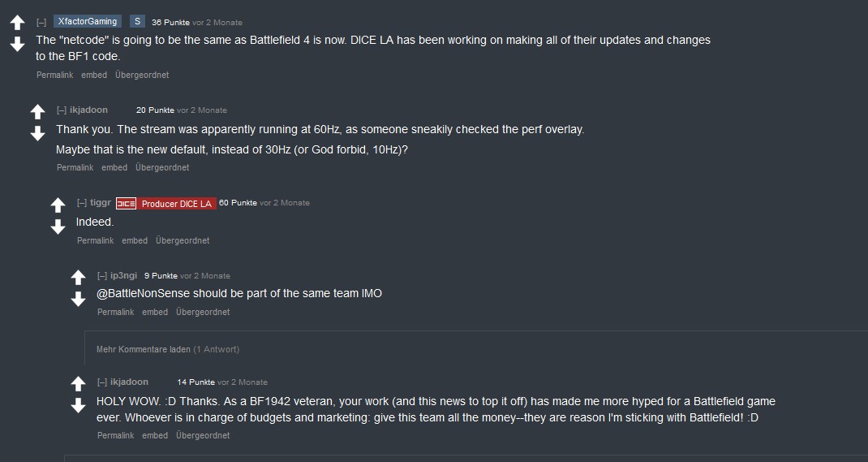The image size is (868, 462).
Task: Click Permalink under tiggr's comment
Action: tap(95, 240)
